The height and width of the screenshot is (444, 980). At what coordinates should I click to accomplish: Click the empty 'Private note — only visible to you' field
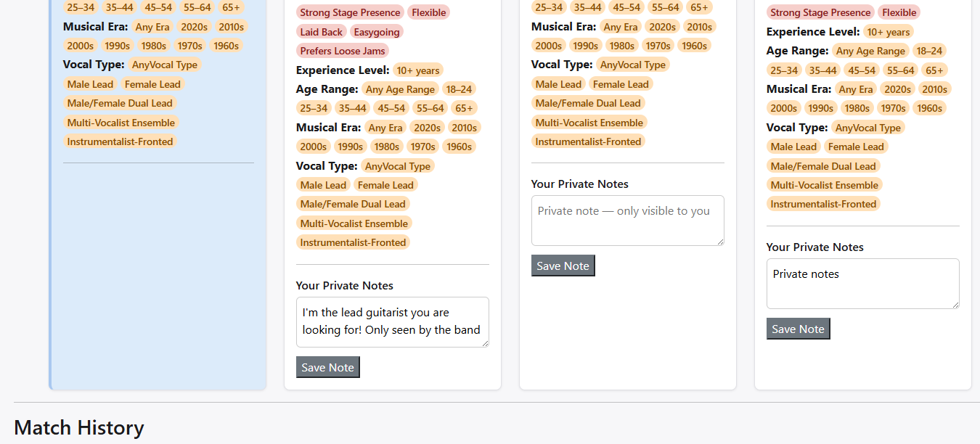coord(627,220)
